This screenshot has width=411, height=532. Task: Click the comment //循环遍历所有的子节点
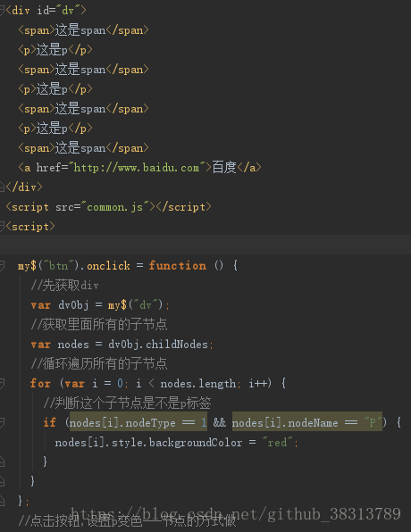pyautogui.click(x=99, y=363)
